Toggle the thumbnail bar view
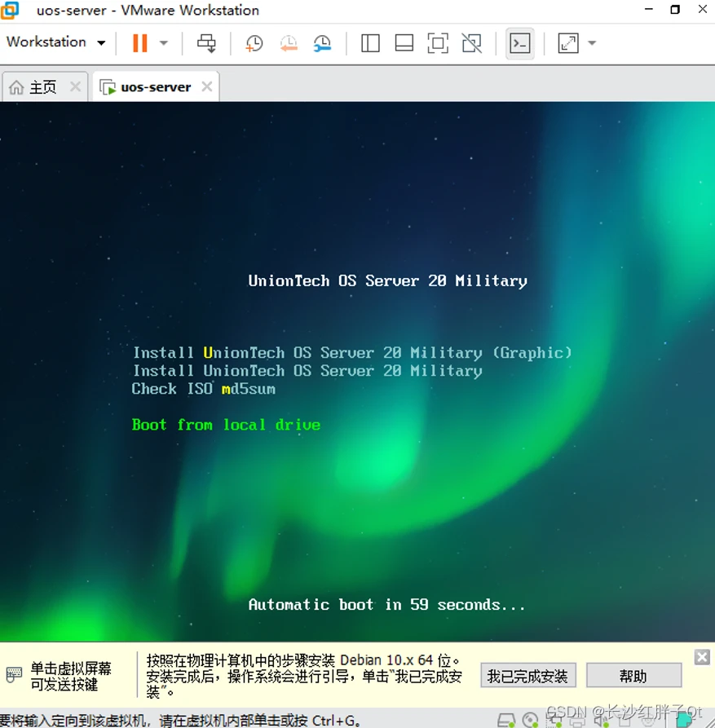This screenshot has width=715, height=728. pos(404,43)
